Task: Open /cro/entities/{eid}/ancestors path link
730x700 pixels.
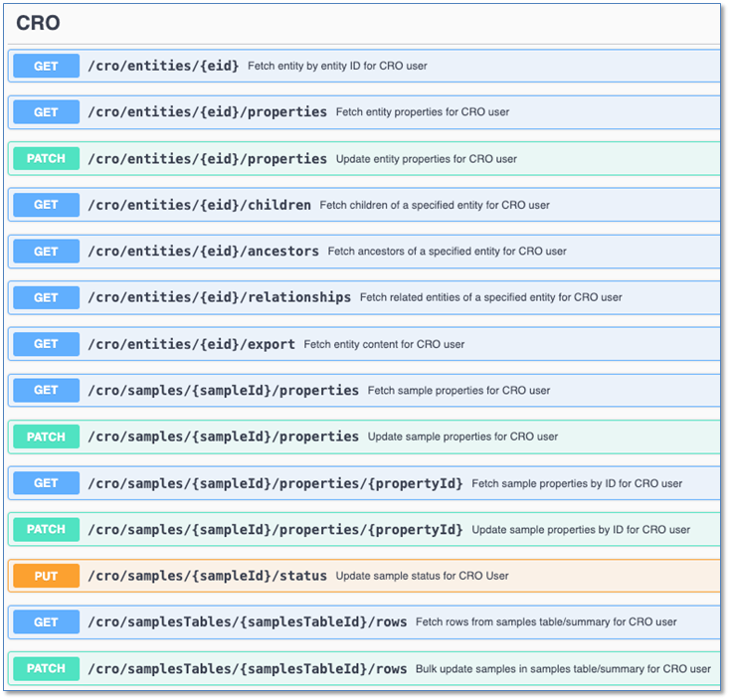Action: [x=203, y=252]
